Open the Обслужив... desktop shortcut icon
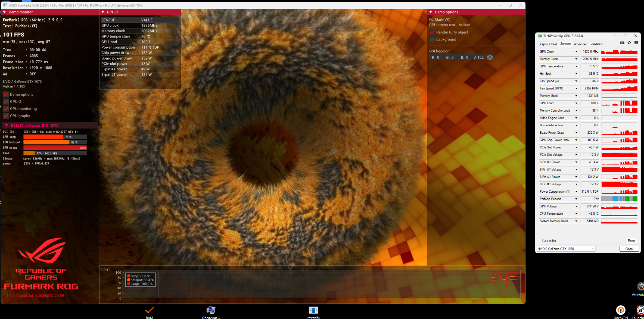Screen dimensions: 644x319 [x=211, y=310]
